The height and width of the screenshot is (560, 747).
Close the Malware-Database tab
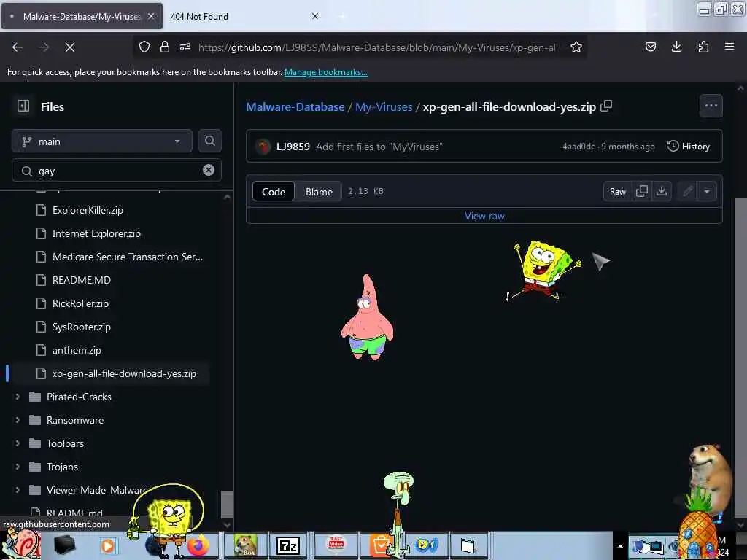click(x=151, y=16)
